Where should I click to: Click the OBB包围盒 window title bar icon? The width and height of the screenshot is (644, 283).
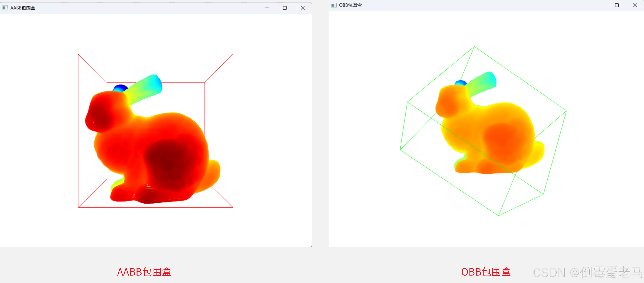(x=334, y=5)
